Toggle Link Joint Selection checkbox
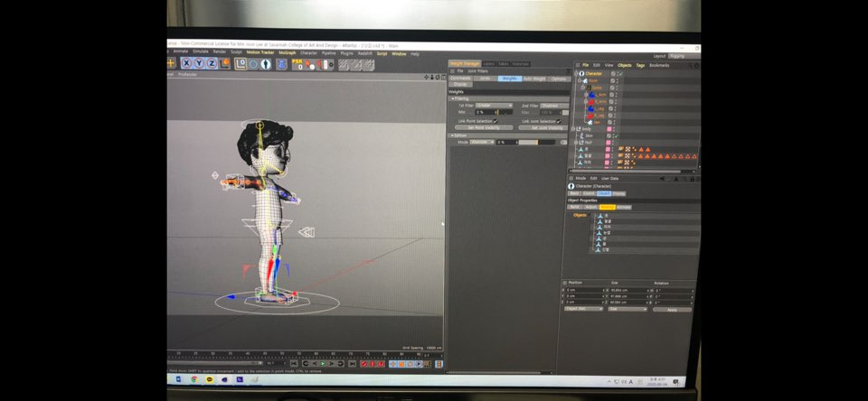Screen dimensions: 868x401 559,121
